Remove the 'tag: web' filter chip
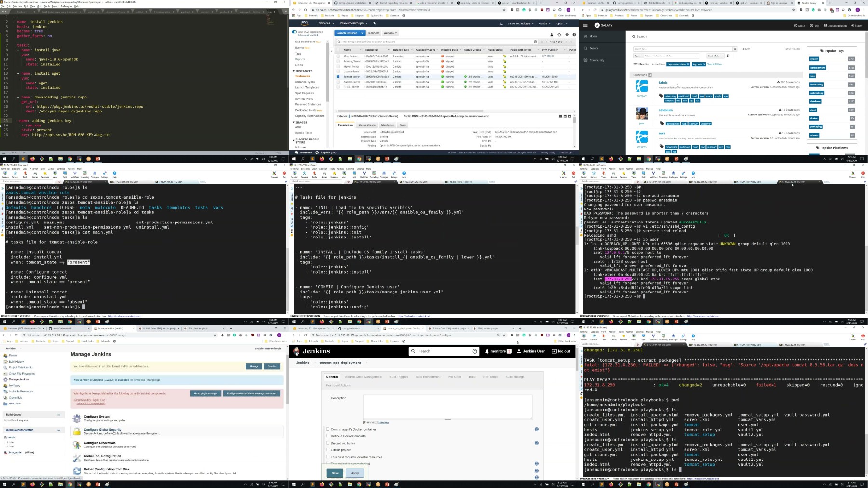 pos(704,64)
